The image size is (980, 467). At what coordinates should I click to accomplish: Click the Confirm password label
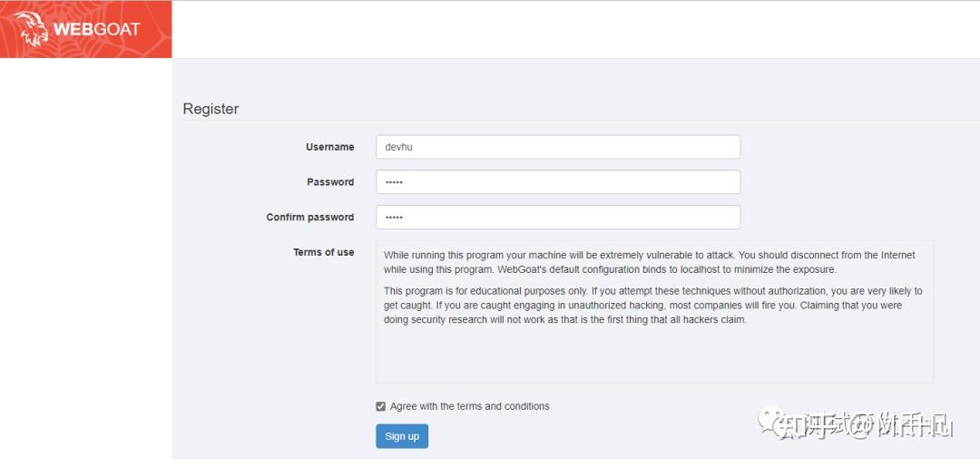tap(309, 218)
